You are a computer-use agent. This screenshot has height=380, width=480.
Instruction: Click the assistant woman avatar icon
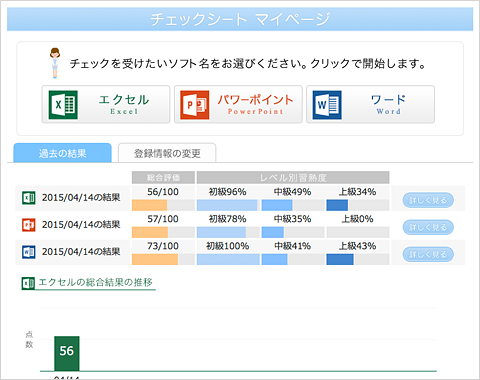click(55, 63)
